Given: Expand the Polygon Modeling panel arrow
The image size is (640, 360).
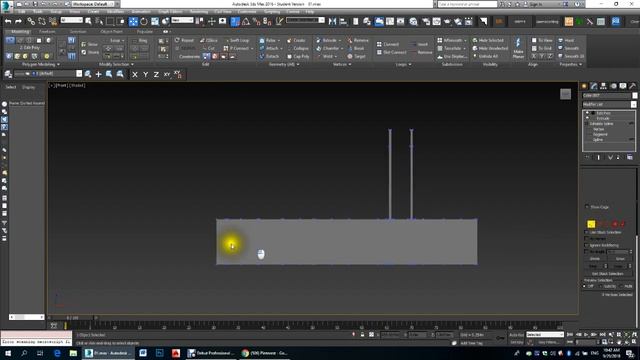Looking at the screenshot, I should (58, 64).
